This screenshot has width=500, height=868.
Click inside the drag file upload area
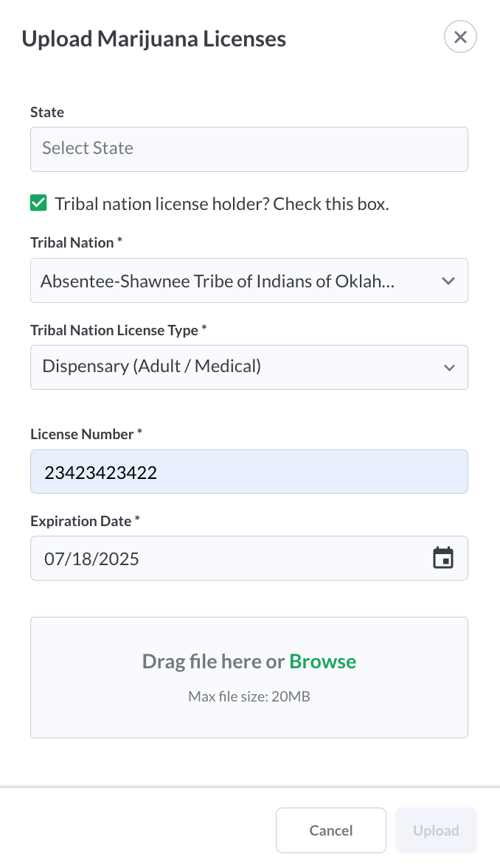[249, 676]
